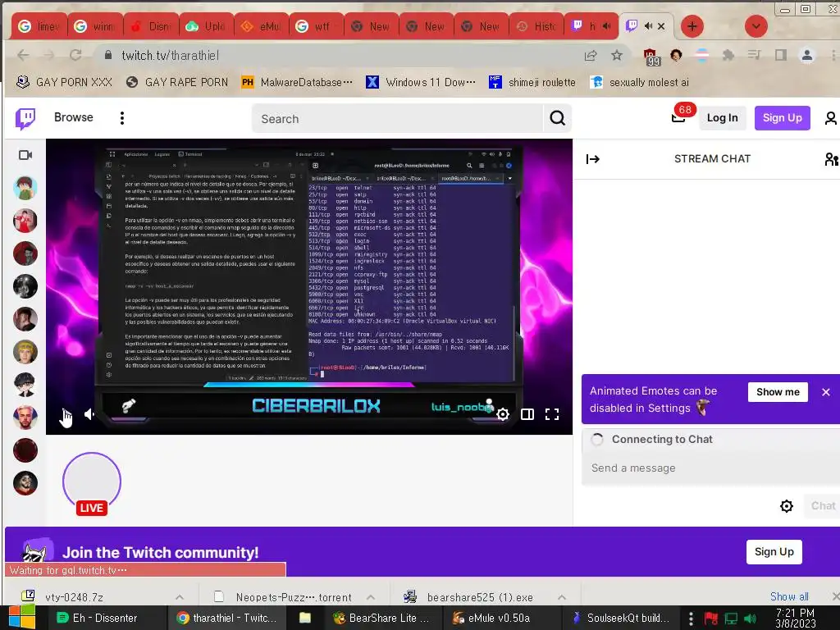The image size is (840, 630).
Task: Open bearshare525 (1).exe download
Action: (479, 597)
